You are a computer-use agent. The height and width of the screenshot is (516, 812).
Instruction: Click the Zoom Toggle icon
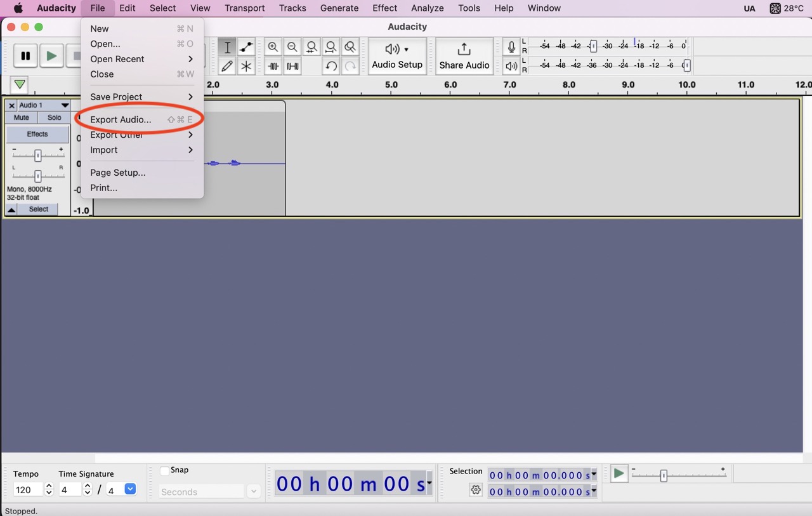point(350,48)
